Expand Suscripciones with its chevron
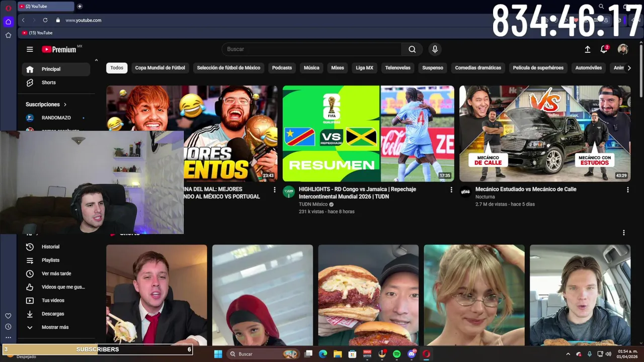644x362 pixels. [x=65, y=105]
